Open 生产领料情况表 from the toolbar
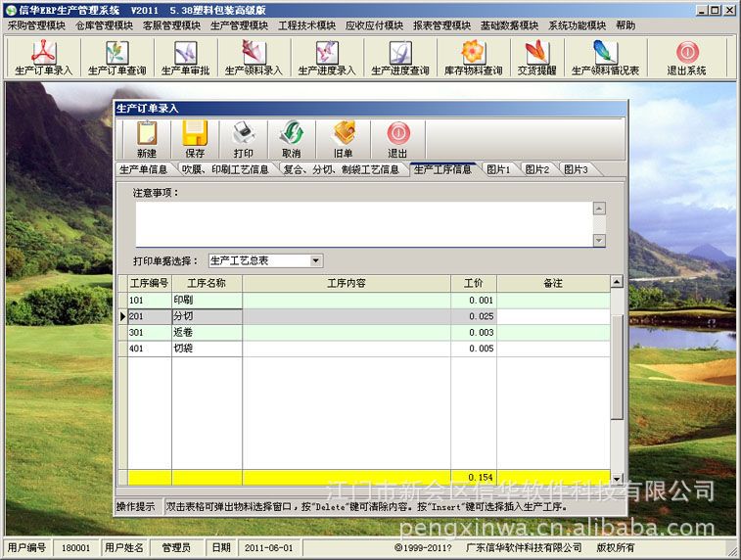Screen dimensions: 741x560 (605, 58)
